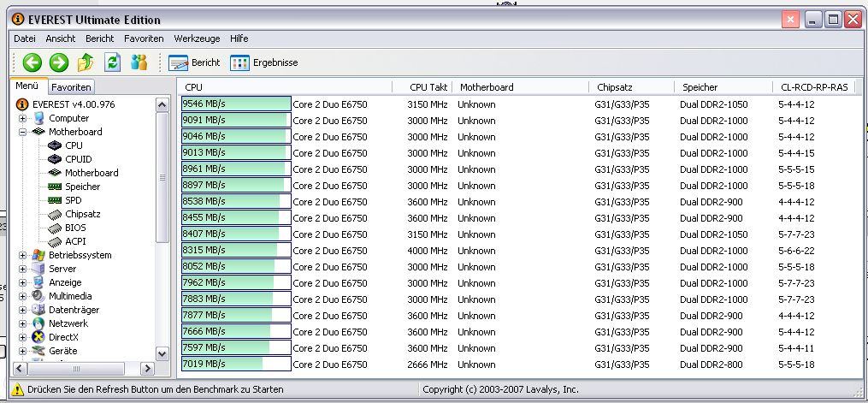Select Server tree node
Image resolution: width=868 pixels, height=403 pixels.
pyautogui.click(x=62, y=269)
